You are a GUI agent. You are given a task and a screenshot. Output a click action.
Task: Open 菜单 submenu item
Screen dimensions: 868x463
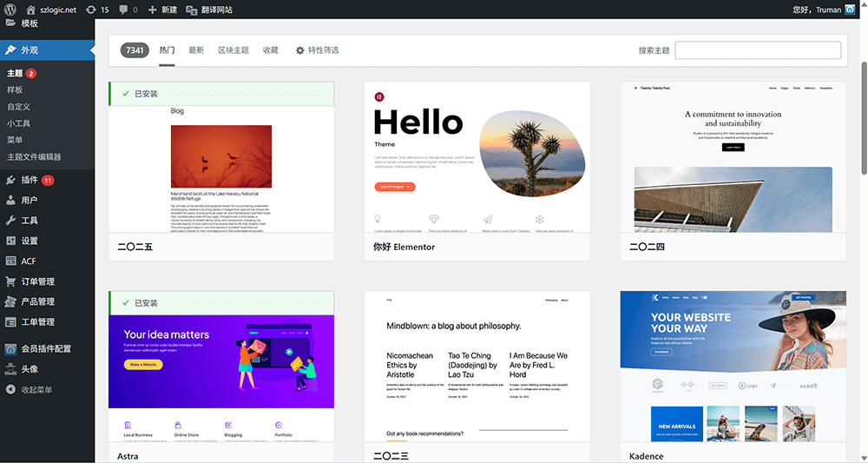(15, 140)
